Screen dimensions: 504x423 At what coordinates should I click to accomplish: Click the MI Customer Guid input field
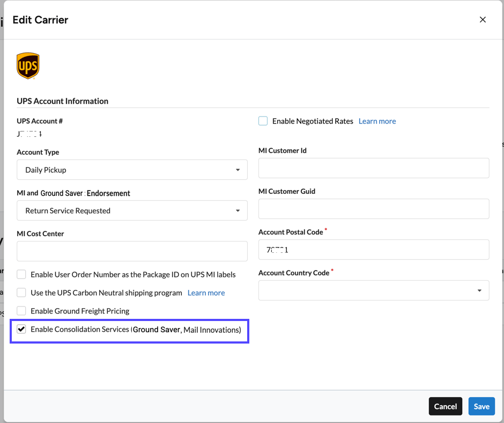coord(374,209)
